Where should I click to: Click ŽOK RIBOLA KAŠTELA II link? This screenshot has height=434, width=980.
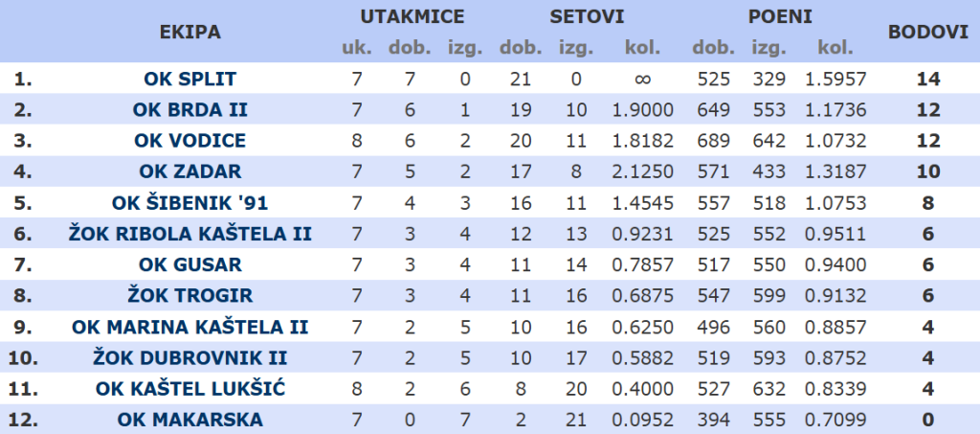[189, 234]
